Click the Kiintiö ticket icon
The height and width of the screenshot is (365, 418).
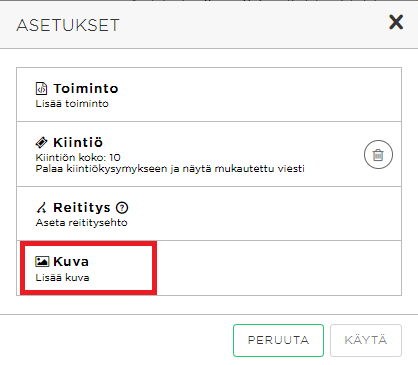pos(41,143)
